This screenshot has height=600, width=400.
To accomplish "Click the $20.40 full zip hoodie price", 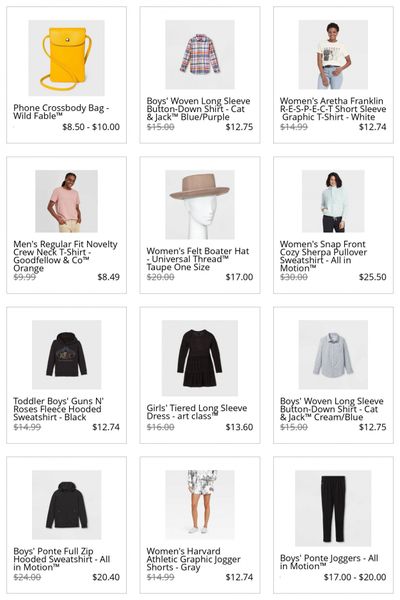I will (x=106, y=577).
